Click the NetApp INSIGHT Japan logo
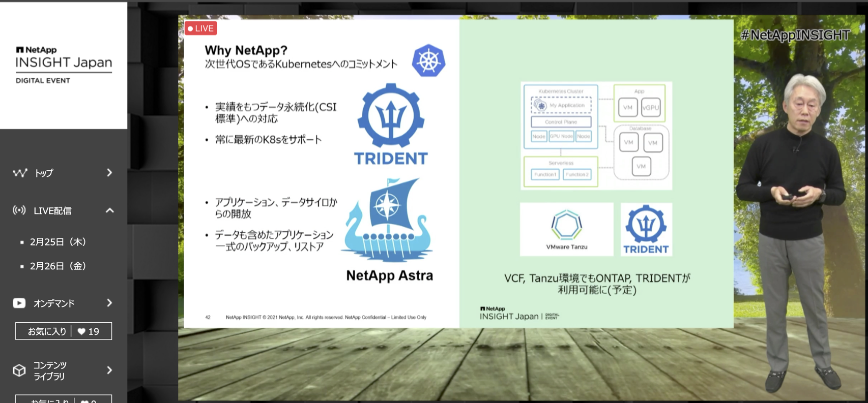Screen dimensions: 868x403 [x=64, y=65]
